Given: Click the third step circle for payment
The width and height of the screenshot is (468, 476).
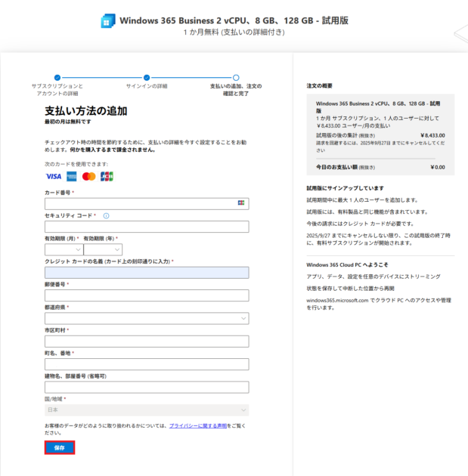Looking at the screenshot, I should click(236, 77).
